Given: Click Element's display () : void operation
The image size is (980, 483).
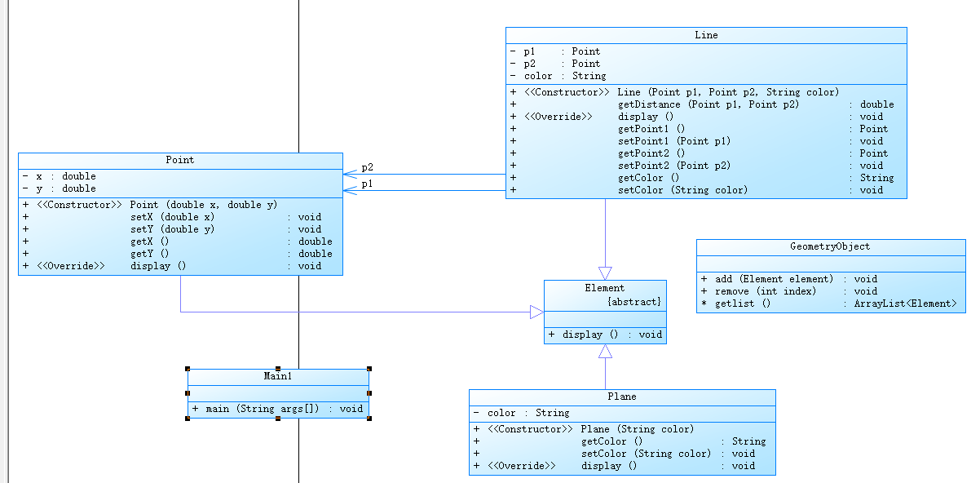Looking at the screenshot, I should click(x=605, y=335).
